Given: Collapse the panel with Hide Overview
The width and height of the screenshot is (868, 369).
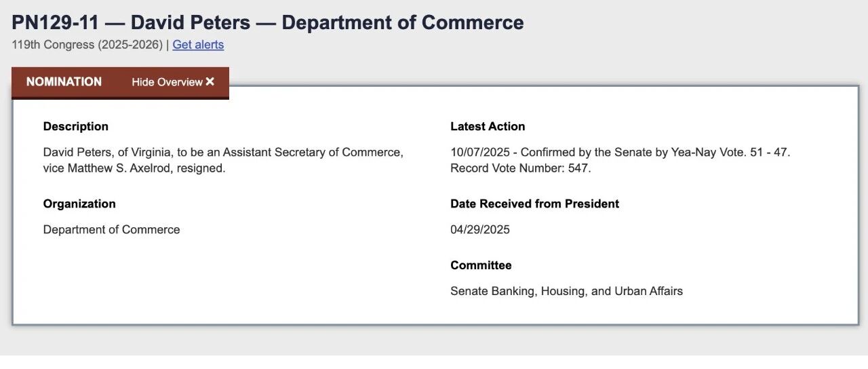Looking at the screenshot, I should [173, 82].
